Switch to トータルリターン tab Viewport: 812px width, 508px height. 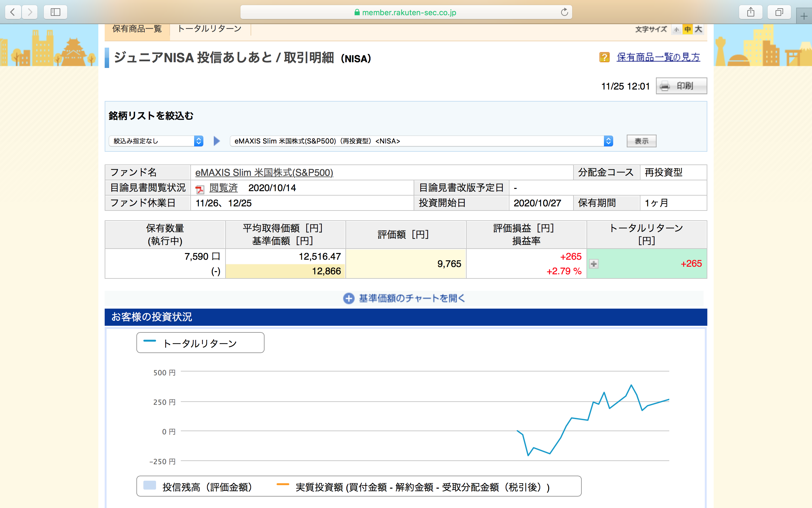(210, 29)
